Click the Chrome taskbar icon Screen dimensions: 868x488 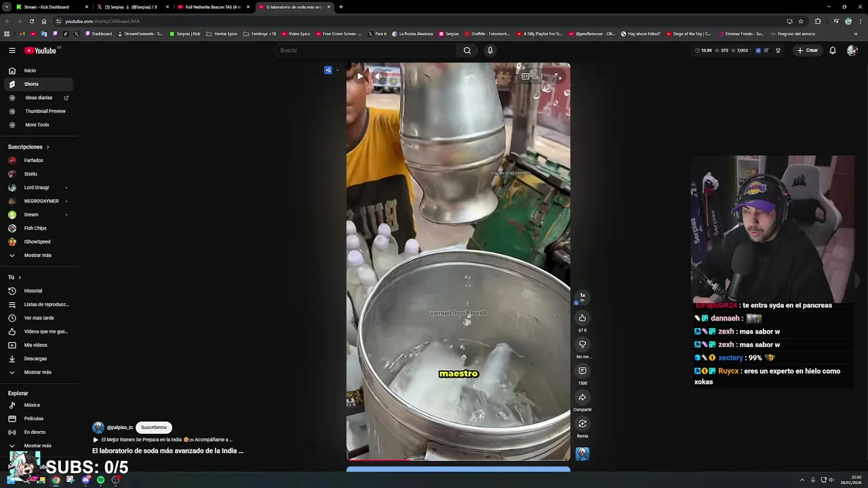click(56, 480)
